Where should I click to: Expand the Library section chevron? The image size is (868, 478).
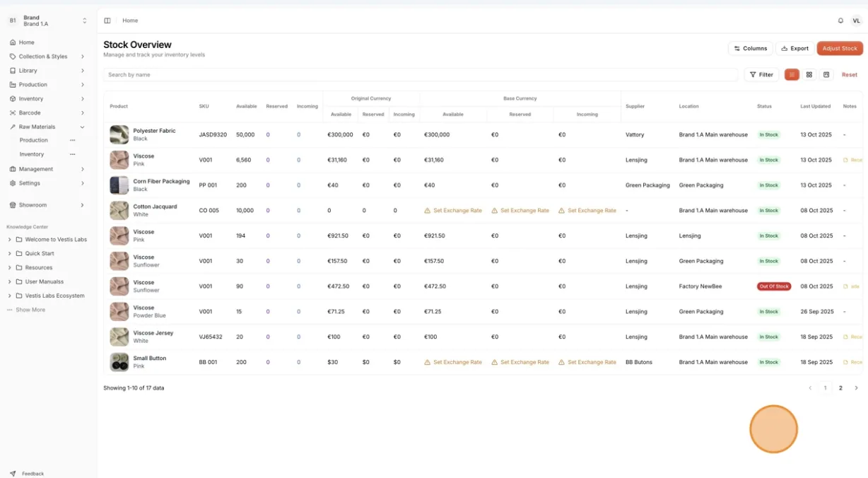coord(82,71)
